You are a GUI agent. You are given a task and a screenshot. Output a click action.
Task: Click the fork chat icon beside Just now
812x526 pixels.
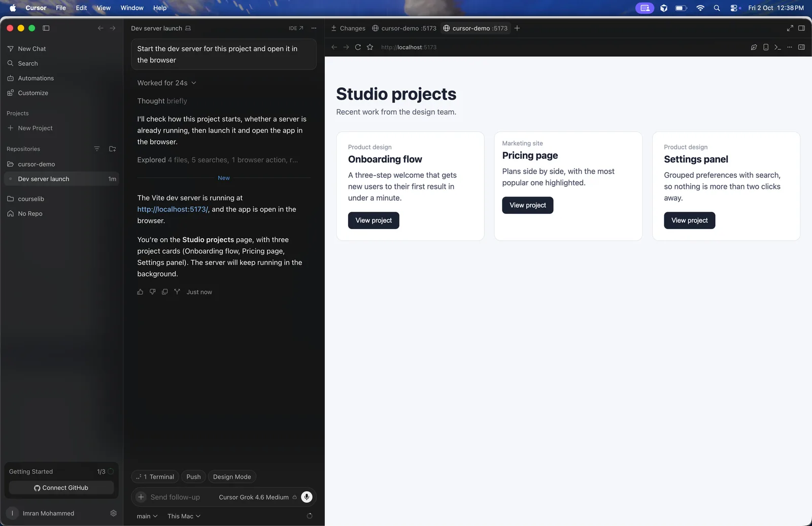pyautogui.click(x=177, y=292)
